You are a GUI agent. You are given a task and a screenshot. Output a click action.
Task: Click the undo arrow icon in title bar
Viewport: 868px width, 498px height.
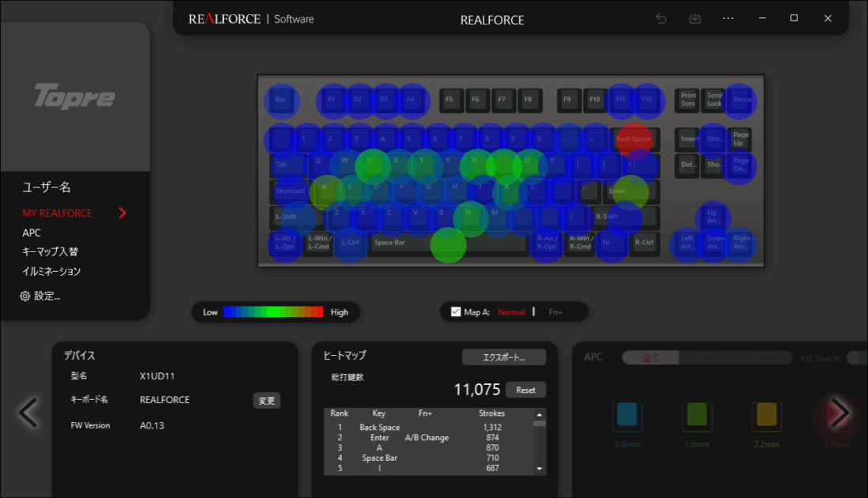[x=661, y=19]
